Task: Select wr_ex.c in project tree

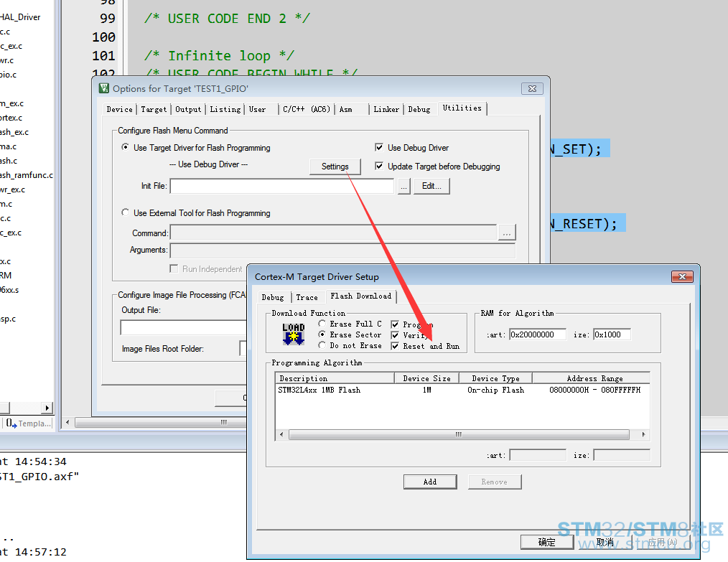Action: (x=12, y=189)
